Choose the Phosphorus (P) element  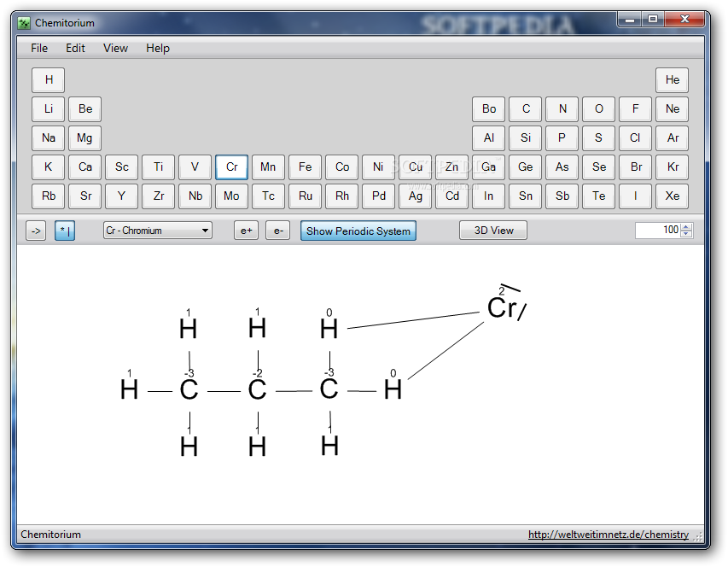(562, 138)
